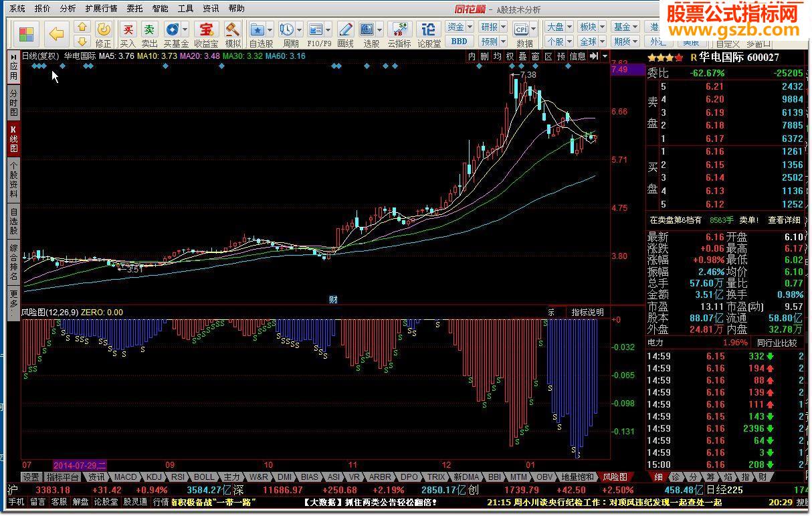812x516 pixels.
Task: Click the 修正 refresh icon
Action: tap(104, 34)
